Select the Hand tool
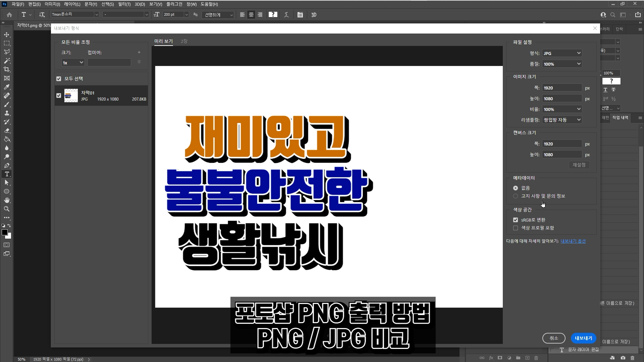This screenshot has width=644, height=362. [x=7, y=200]
